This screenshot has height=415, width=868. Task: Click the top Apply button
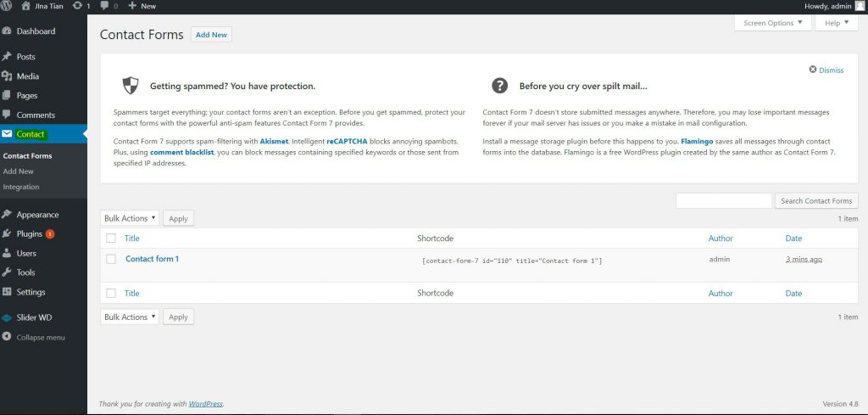(178, 218)
